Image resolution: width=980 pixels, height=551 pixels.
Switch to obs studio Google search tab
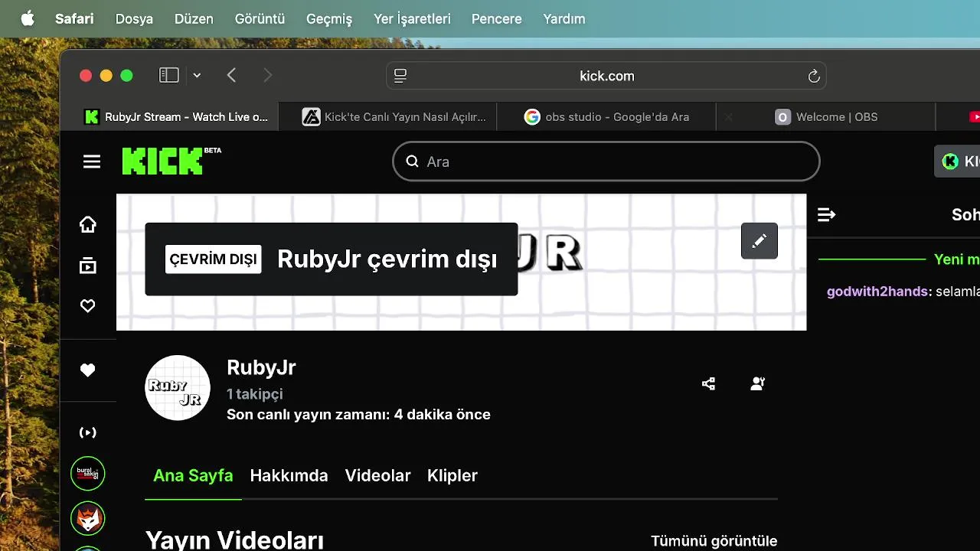tap(606, 117)
